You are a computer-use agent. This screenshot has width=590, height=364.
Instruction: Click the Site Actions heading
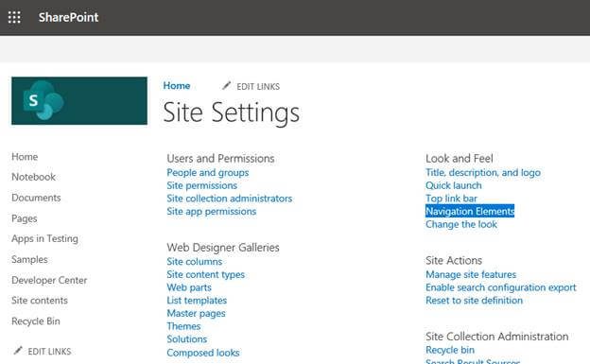point(454,261)
